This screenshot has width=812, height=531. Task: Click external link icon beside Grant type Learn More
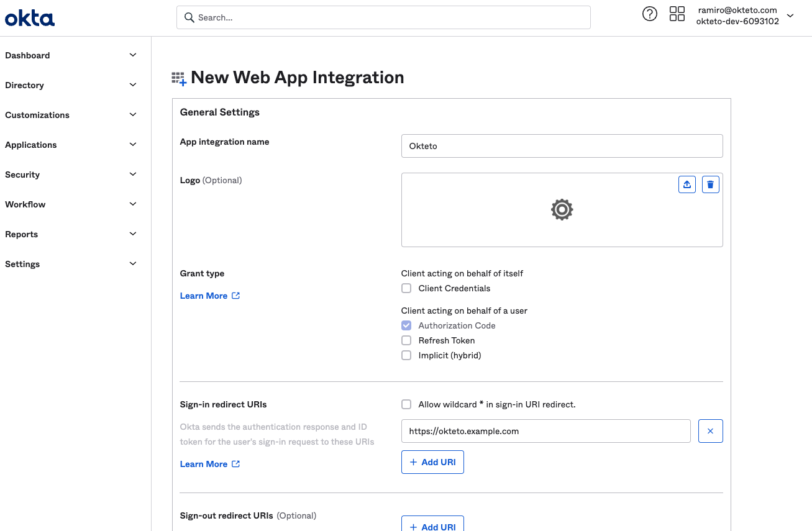236,296
